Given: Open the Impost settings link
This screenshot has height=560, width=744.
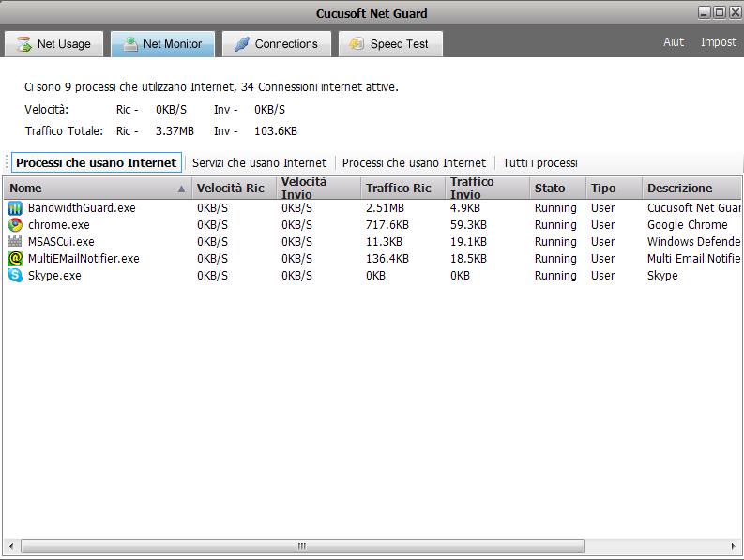Looking at the screenshot, I should [x=719, y=42].
